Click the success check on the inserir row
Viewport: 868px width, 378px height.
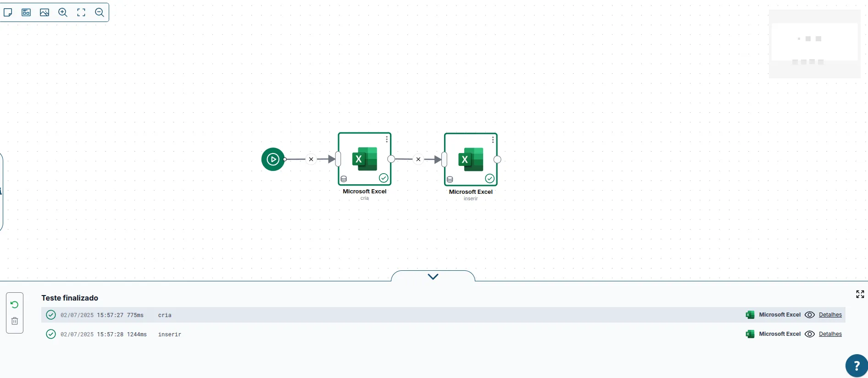click(51, 334)
